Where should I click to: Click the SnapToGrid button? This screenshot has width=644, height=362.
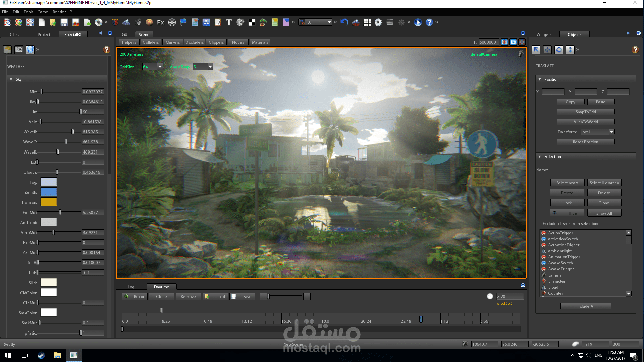point(585,112)
